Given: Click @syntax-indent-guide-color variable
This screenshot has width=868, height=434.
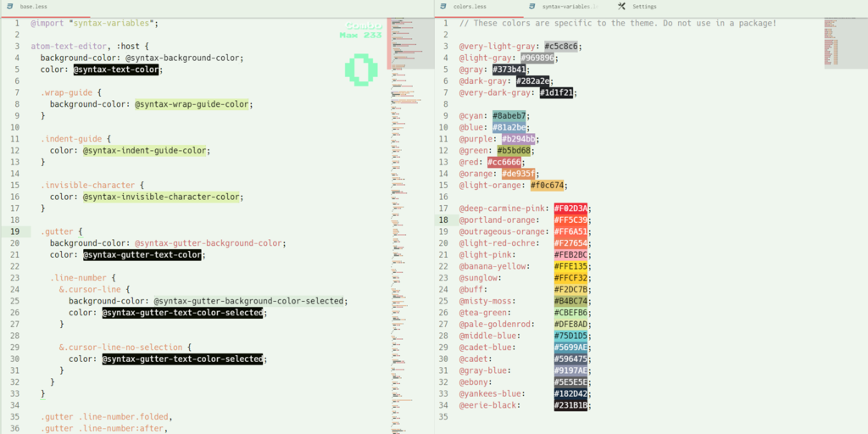Looking at the screenshot, I should click(x=144, y=151).
